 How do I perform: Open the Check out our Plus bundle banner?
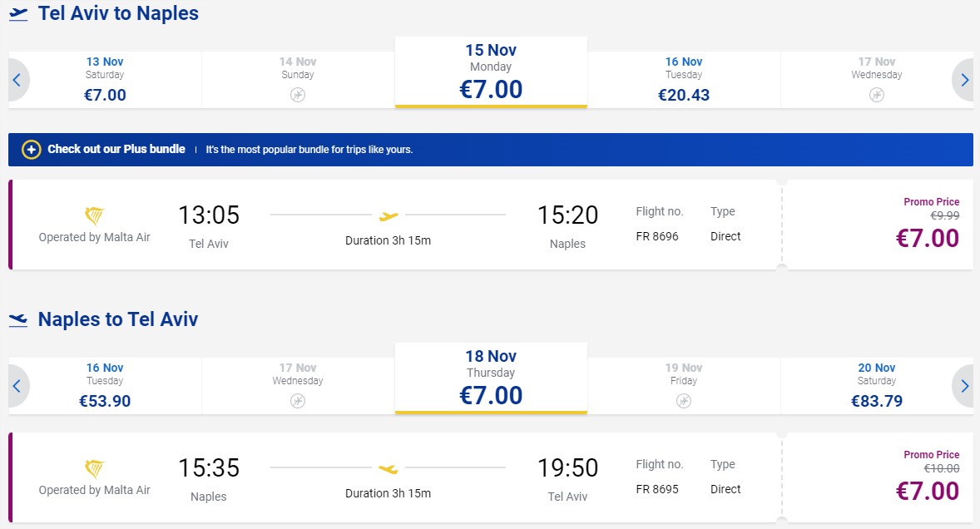[491, 150]
